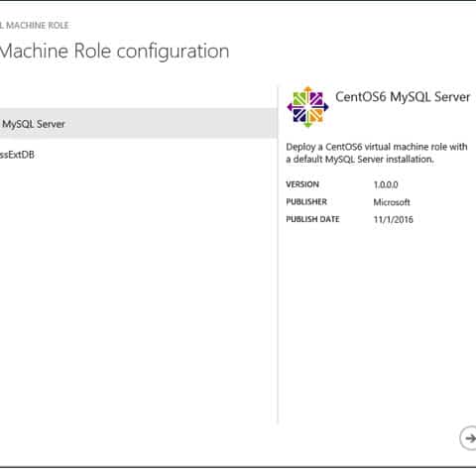Click the publisher value Microsoft
This screenshot has height=469, width=476.
(392, 202)
